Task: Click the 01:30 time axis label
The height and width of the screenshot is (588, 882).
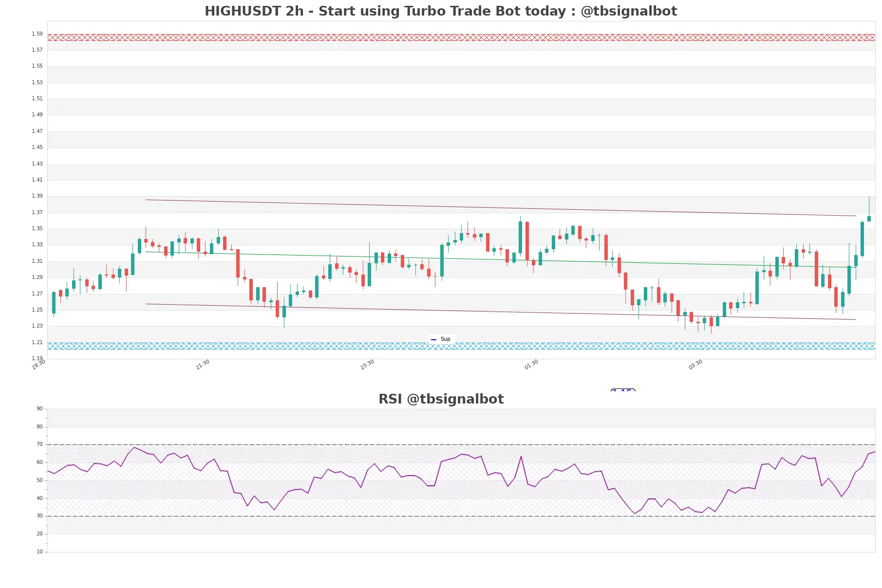Action: tap(531, 365)
